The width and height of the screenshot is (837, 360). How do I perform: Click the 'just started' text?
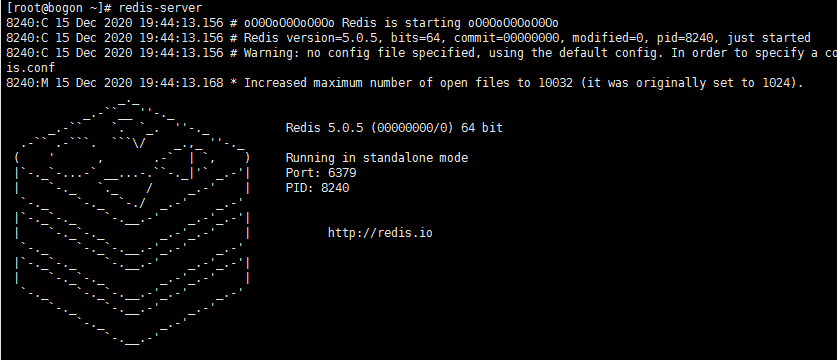[769, 38]
